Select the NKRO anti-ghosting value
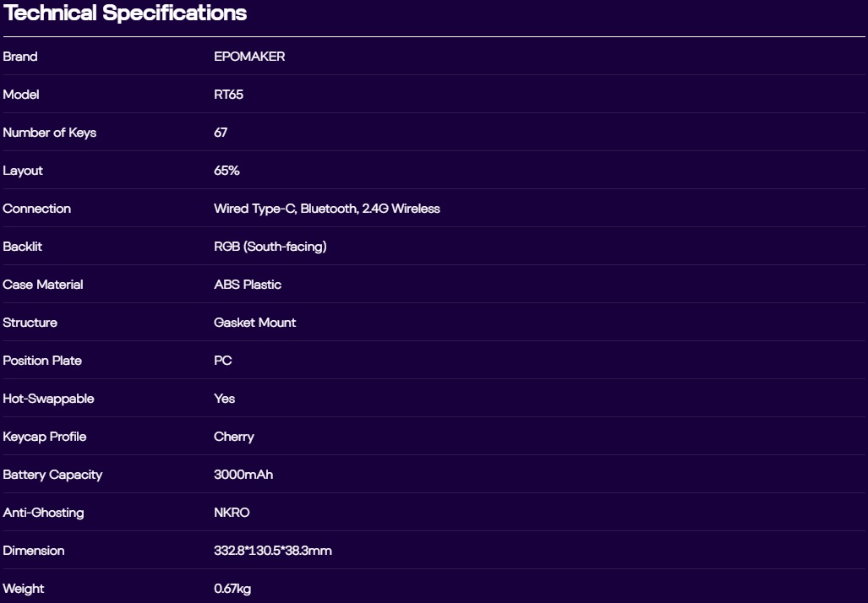868x603 pixels. click(x=232, y=513)
